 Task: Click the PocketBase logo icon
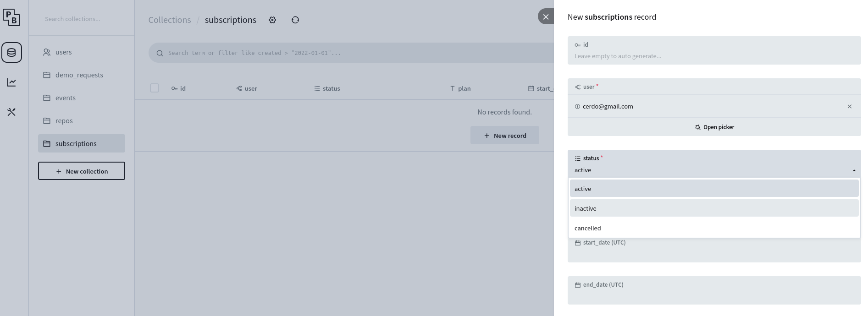pos(11,17)
